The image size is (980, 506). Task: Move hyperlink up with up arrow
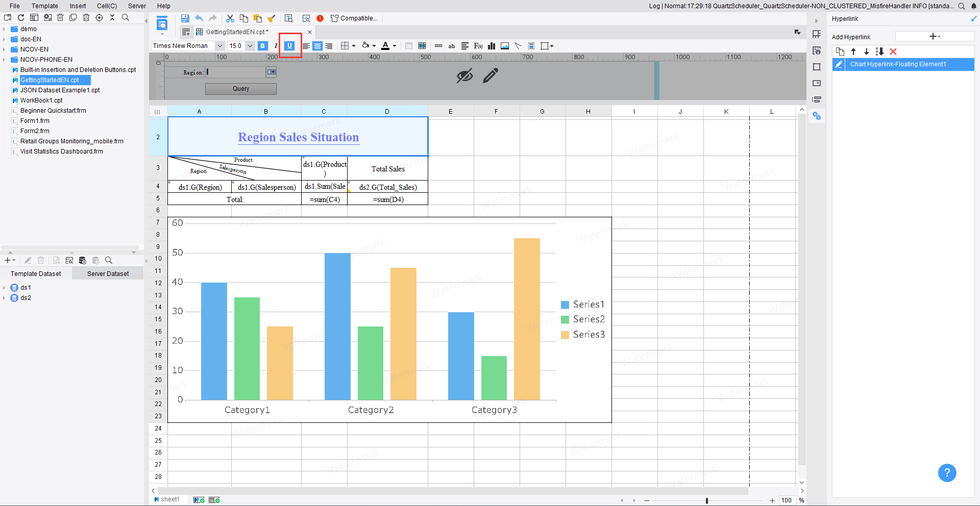point(853,52)
